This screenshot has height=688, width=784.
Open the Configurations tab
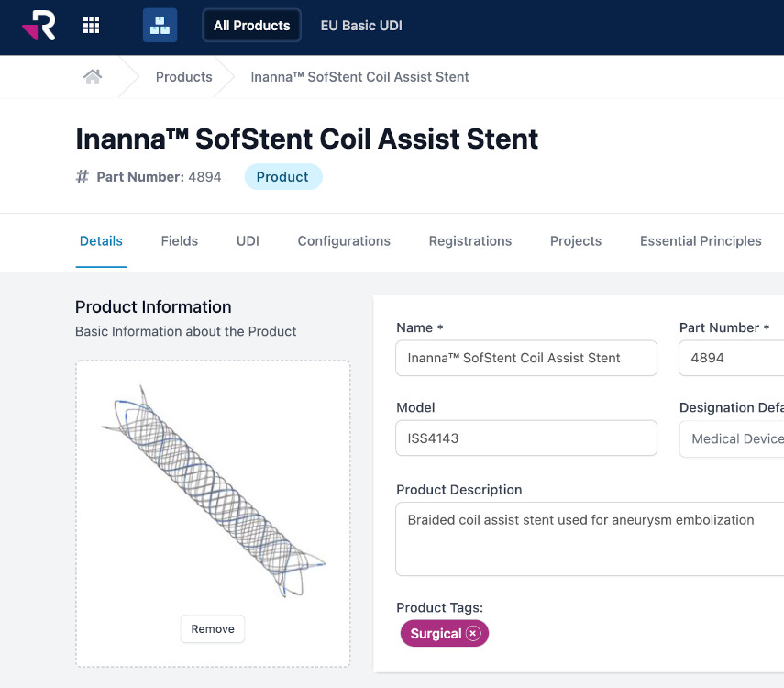pos(344,241)
